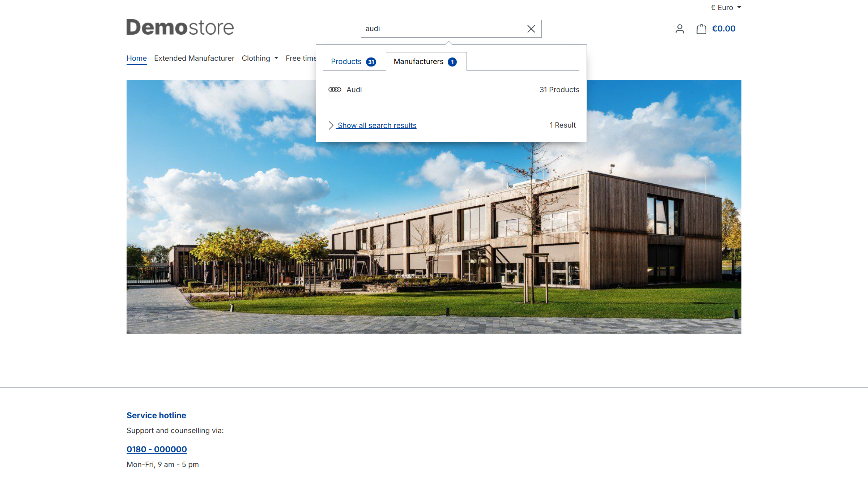This screenshot has width=868, height=488.
Task: Click the Audi rings logo icon
Action: point(335,90)
